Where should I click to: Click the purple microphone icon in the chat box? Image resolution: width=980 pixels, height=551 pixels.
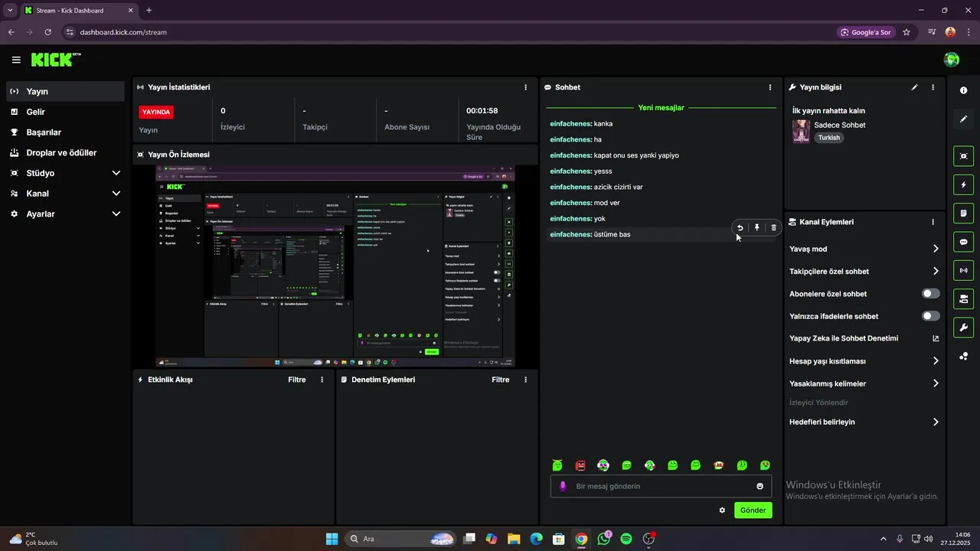click(563, 486)
